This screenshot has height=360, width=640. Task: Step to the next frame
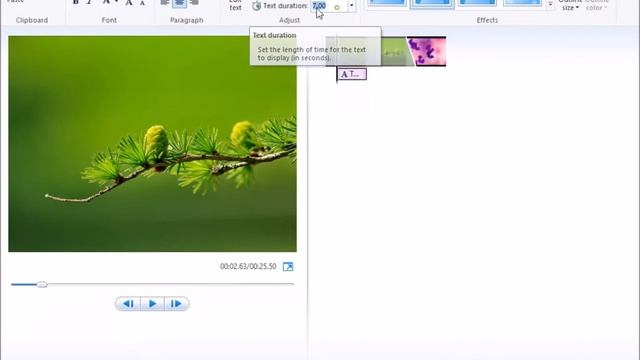click(176, 304)
